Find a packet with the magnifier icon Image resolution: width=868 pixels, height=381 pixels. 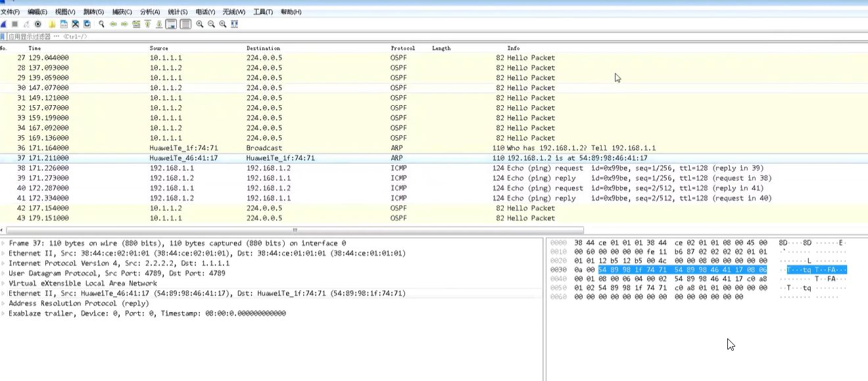[102, 24]
